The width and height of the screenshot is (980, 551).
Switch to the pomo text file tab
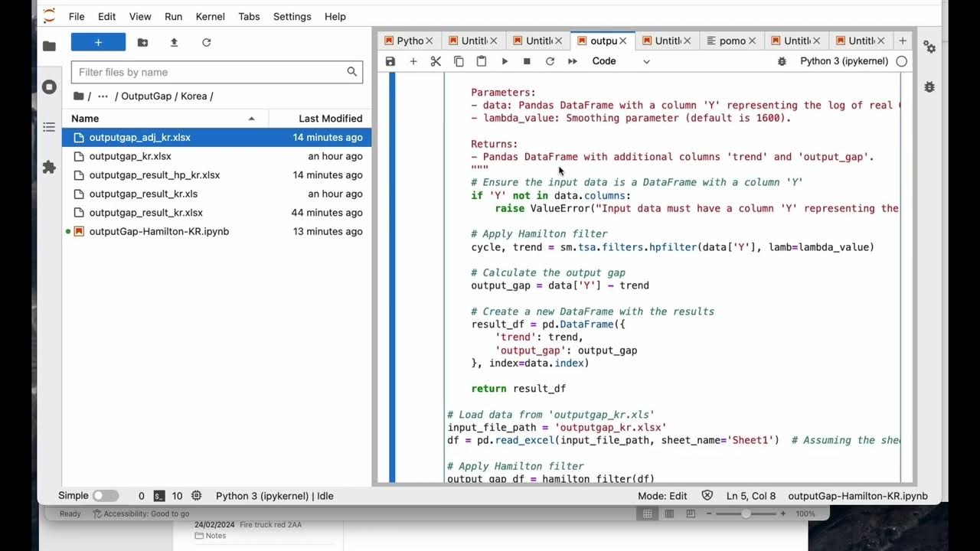click(732, 41)
